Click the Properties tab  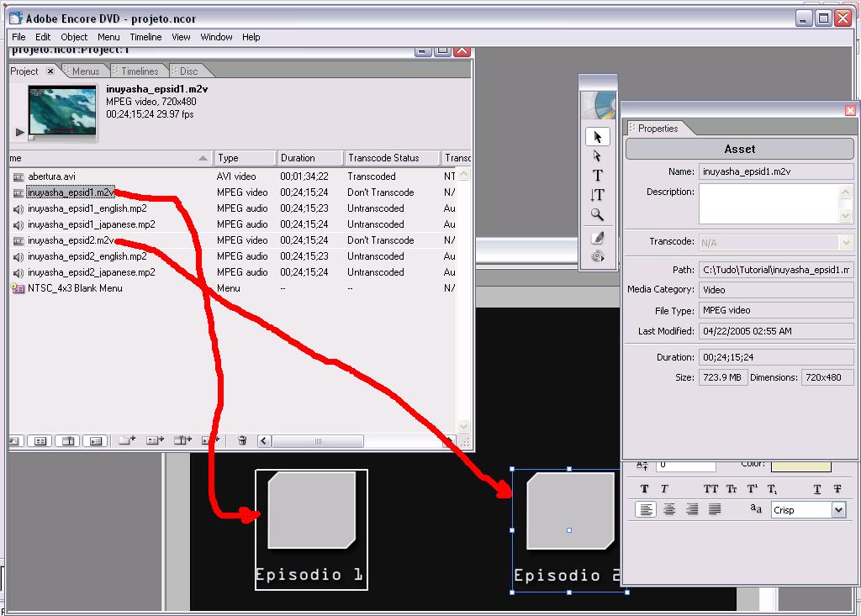658,129
